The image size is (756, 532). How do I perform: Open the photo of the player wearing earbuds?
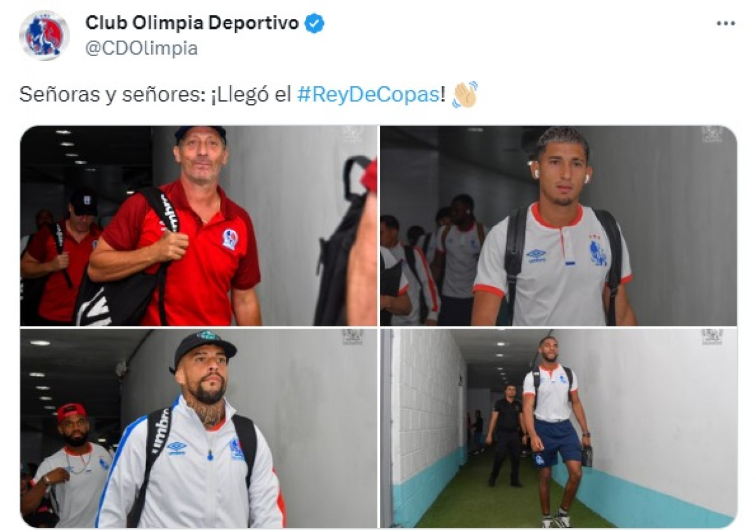click(x=558, y=225)
